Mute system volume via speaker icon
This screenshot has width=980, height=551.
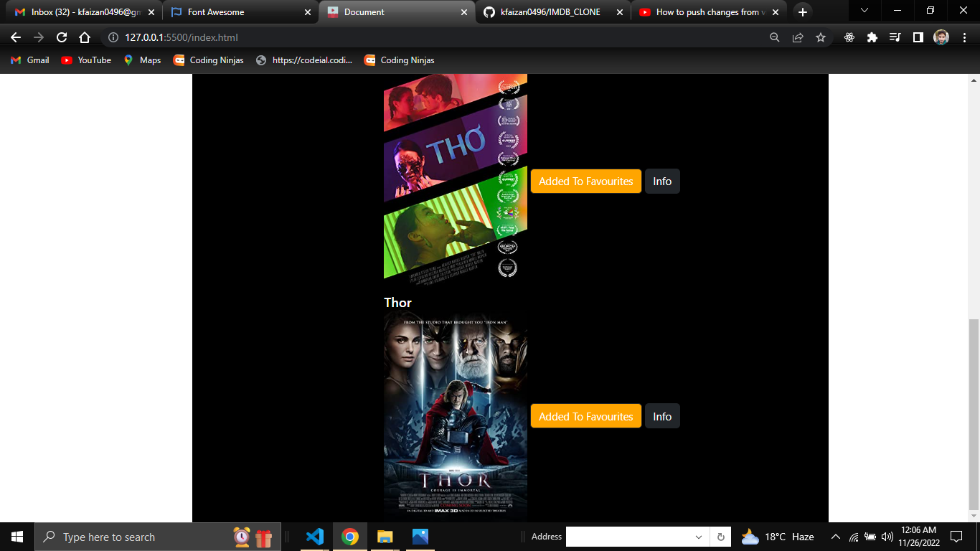point(885,536)
